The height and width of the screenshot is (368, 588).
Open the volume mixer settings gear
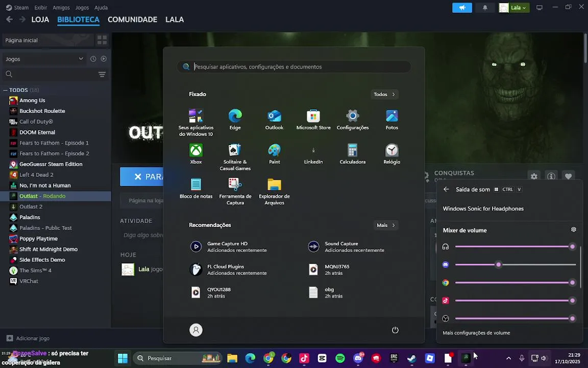(x=573, y=229)
